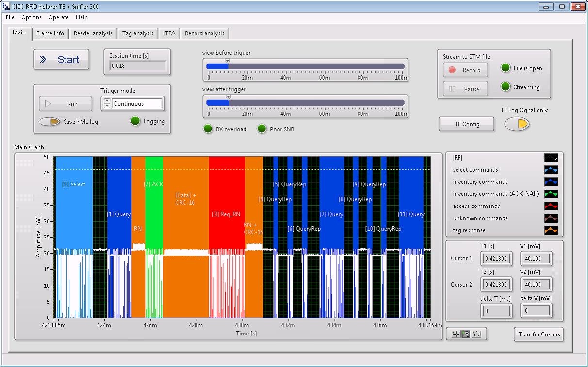Click the select commands plot icon
This screenshot has height=367, width=588.
pyautogui.click(x=551, y=170)
